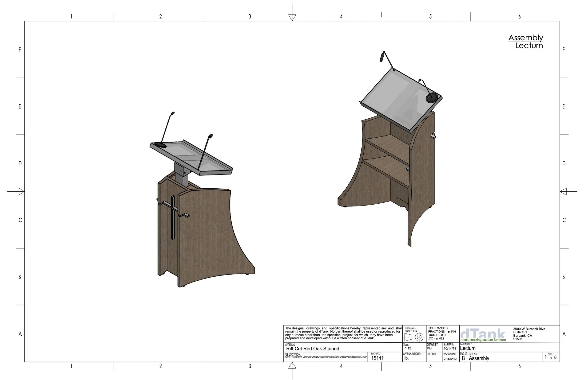Screen dimensions: 588x380
Task: Click the top center alignment arrow marker
Action: coord(292,17)
